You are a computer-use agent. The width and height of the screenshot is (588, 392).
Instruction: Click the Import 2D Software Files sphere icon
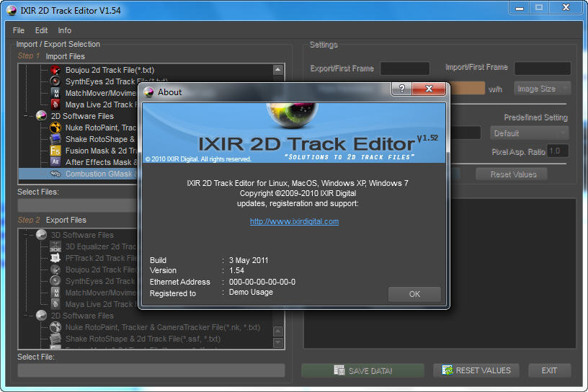click(x=41, y=116)
